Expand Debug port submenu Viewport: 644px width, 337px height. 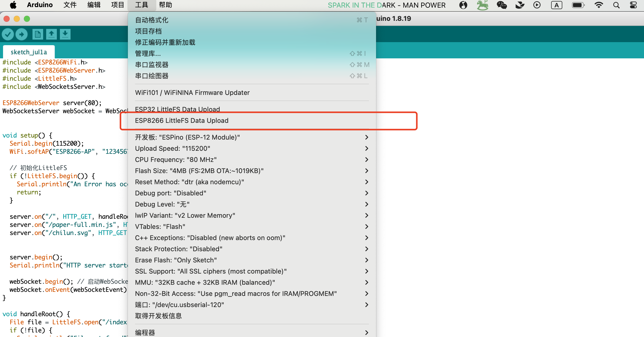252,193
